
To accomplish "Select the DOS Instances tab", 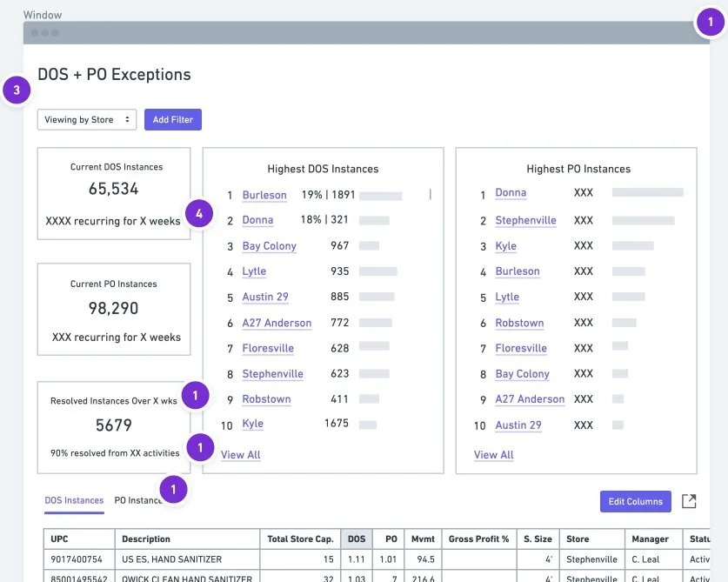I will 74,500.
